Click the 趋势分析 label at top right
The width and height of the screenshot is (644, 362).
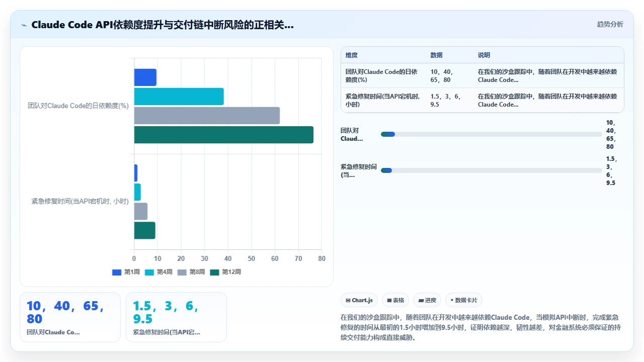coord(610,25)
